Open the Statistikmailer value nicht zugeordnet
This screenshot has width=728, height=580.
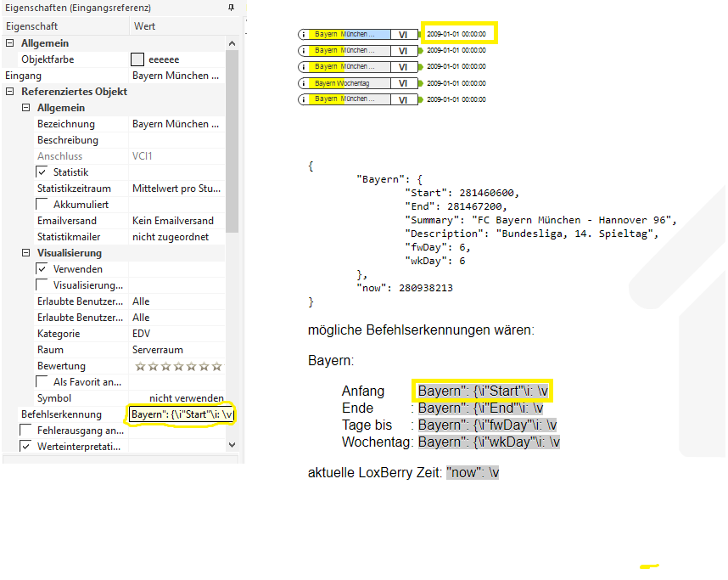[176, 237]
